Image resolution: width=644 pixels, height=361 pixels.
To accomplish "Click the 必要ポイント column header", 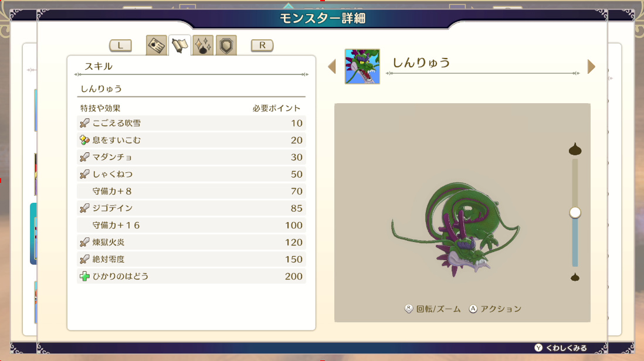I will (276, 108).
